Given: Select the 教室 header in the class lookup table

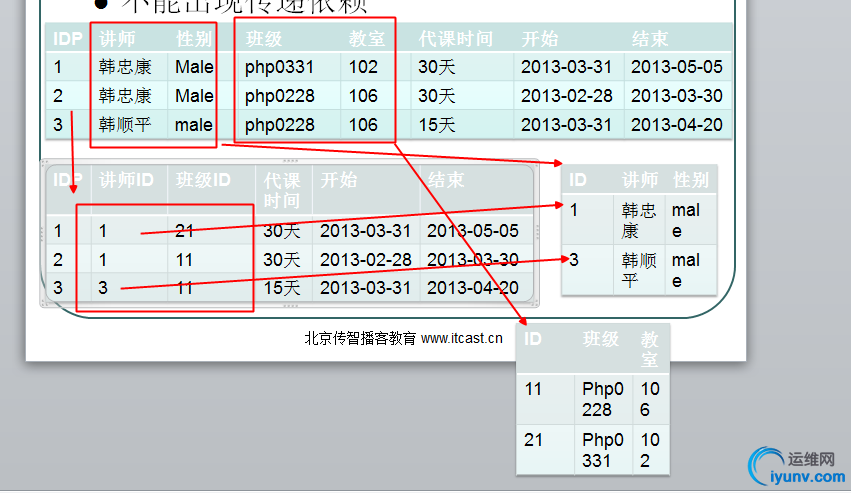Looking at the screenshot, I should point(649,349).
